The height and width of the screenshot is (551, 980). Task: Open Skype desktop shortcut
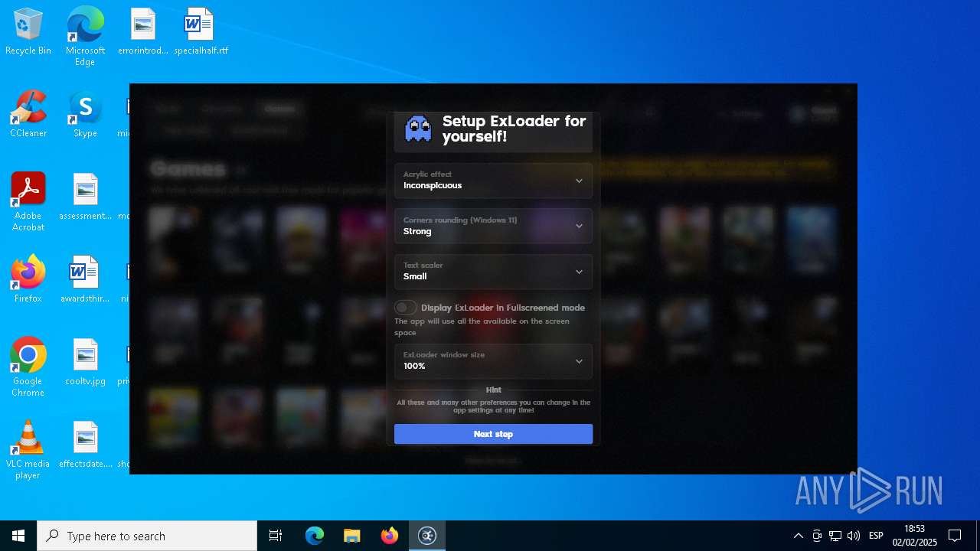pyautogui.click(x=85, y=115)
